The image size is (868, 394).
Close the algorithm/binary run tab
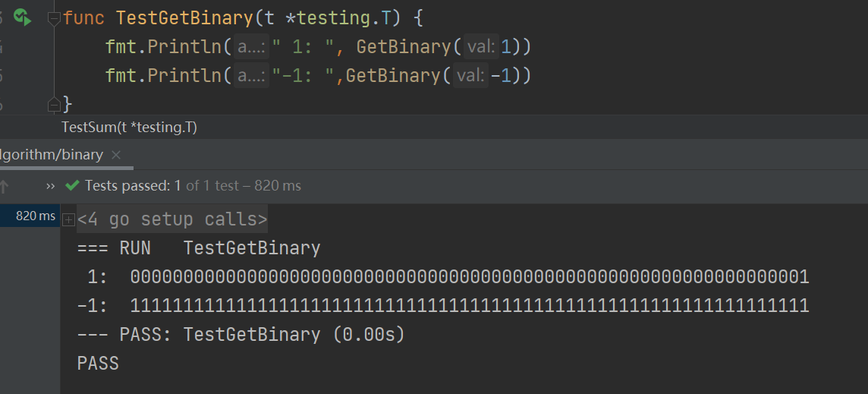pos(116,155)
